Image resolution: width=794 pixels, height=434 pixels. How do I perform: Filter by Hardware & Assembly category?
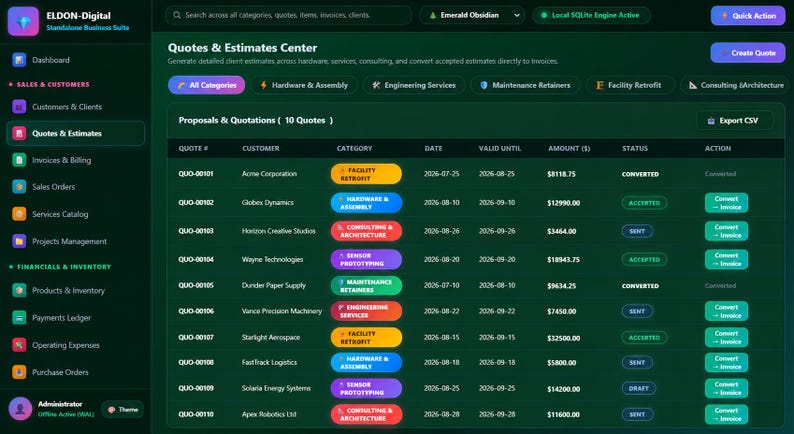click(304, 85)
